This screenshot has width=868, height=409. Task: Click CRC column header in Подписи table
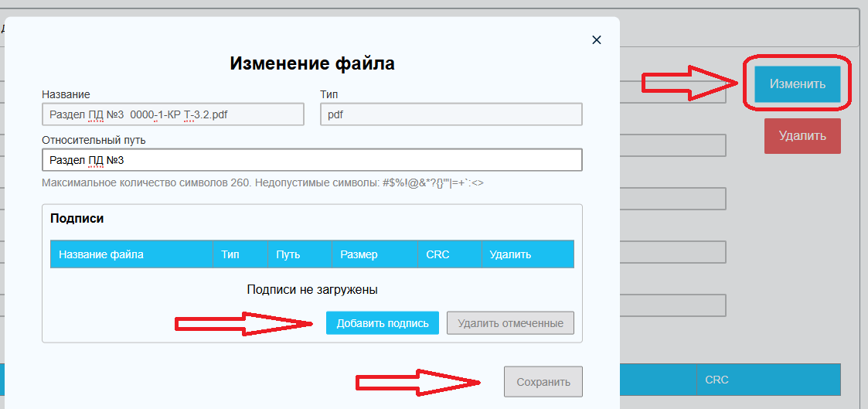[437, 254]
